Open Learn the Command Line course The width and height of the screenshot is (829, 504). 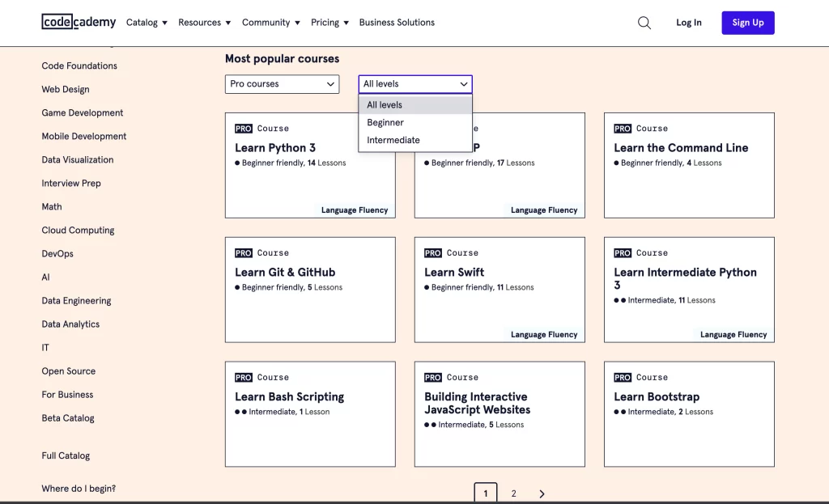pyautogui.click(x=689, y=165)
